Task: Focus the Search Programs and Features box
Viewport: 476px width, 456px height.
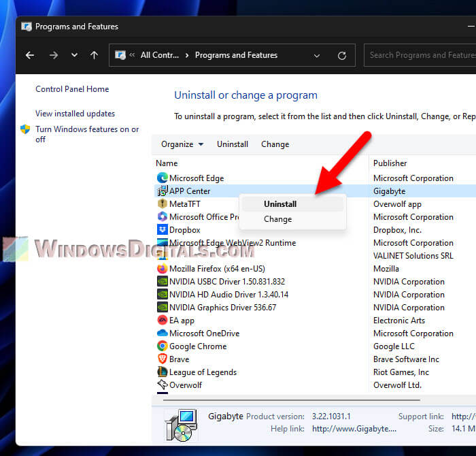Action: (x=420, y=55)
